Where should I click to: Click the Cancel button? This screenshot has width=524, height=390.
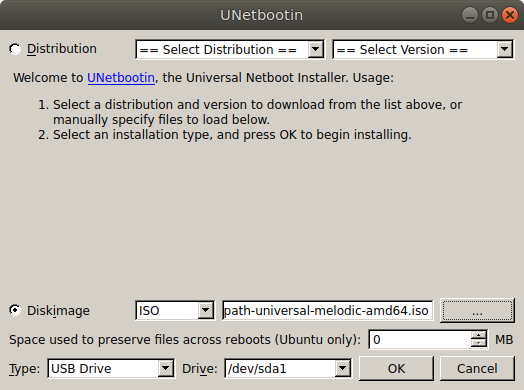(x=477, y=369)
